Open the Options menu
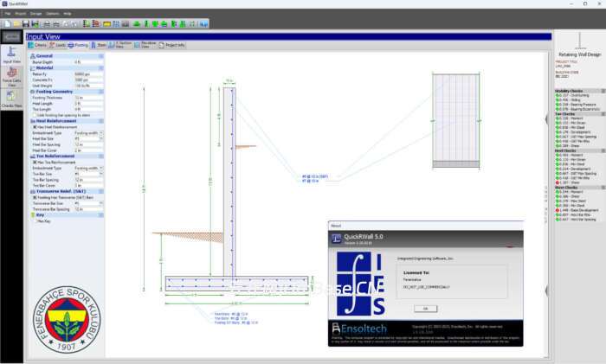Image resolution: width=606 pixels, height=364 pixels. tap(53, 14)
